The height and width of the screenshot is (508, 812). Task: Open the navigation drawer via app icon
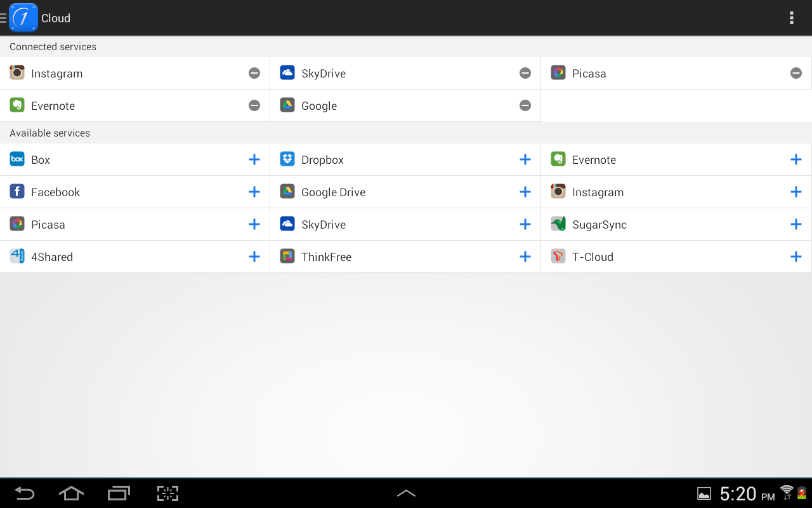[23, 18]
